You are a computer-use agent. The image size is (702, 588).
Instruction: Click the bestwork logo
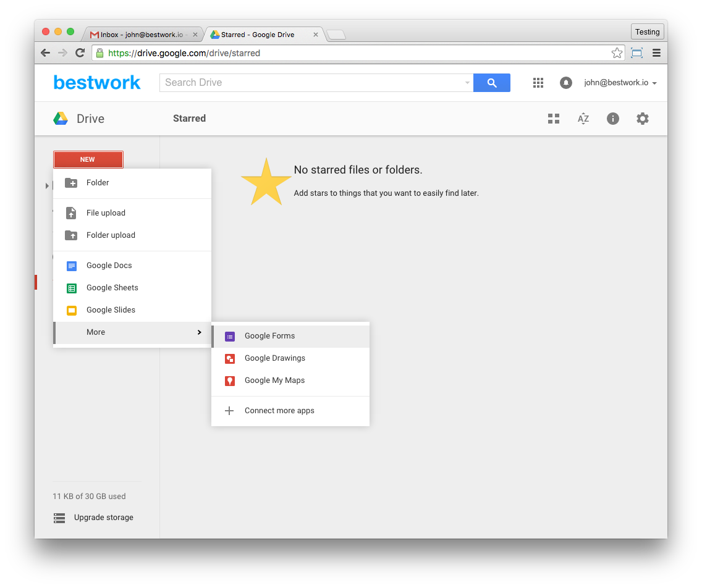click(x=97, y=83)
